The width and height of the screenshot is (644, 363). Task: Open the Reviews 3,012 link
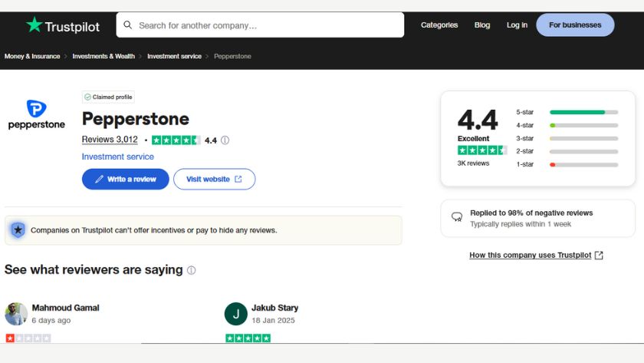pyautogui.click(x=110, y=140)
